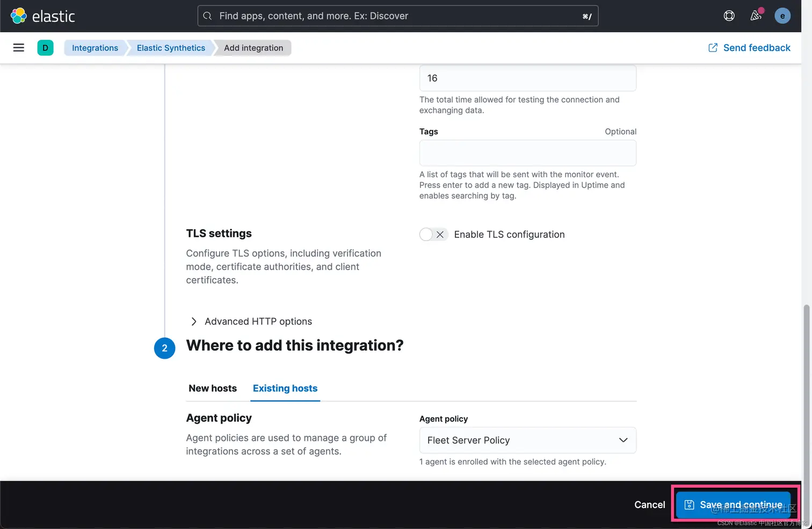Click the Cancel button
Screen dimensions: 812x529
(x=650, y=505)
